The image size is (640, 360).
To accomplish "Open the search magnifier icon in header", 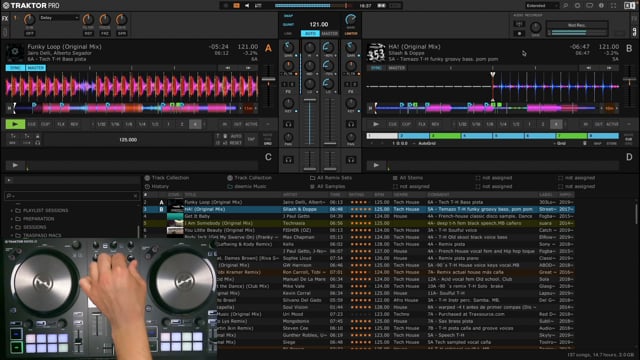I will [566, 6].
